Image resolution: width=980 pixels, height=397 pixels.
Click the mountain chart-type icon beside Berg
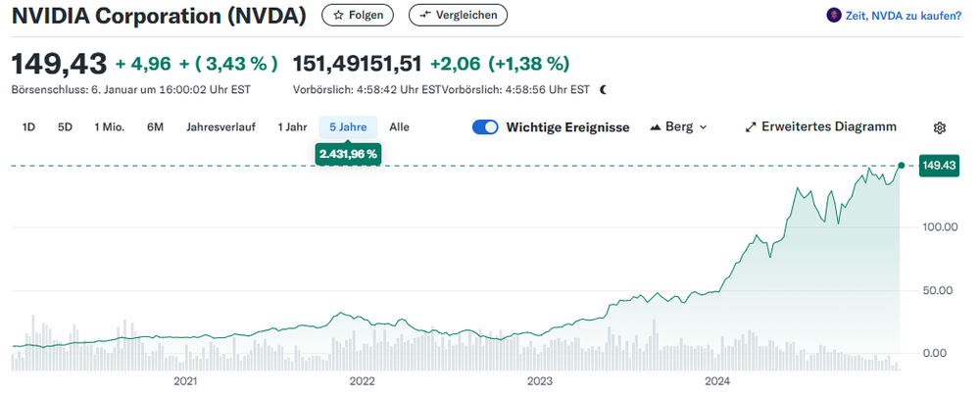pos(656,127)
